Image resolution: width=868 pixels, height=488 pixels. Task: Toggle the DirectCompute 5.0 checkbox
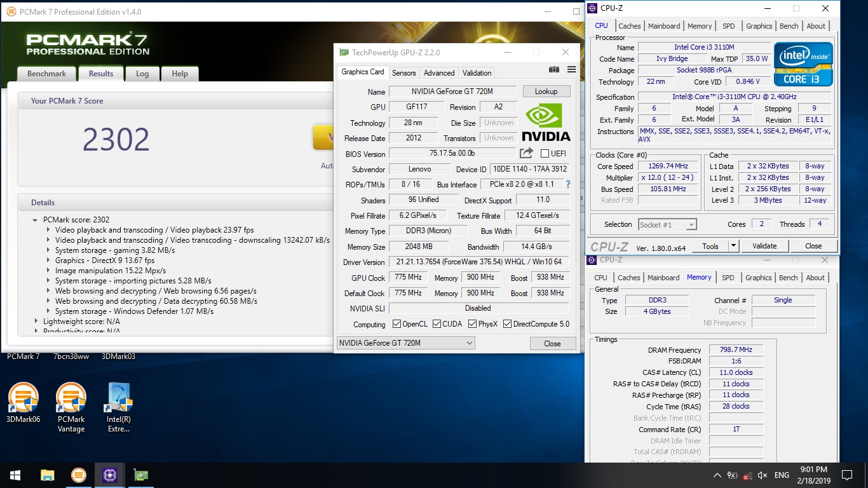pos(507,323)
